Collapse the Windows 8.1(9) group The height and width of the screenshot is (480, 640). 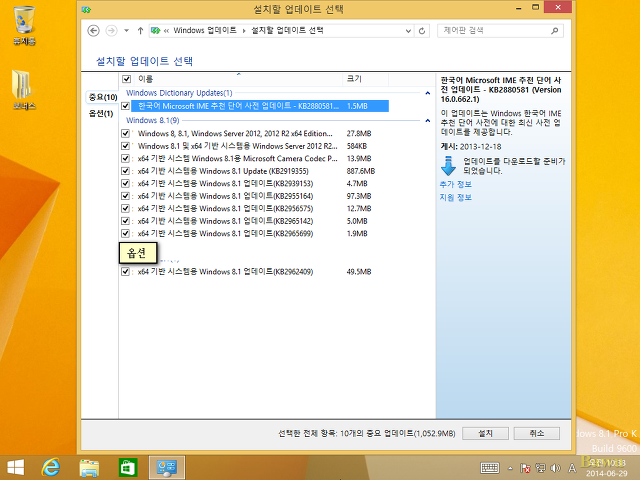[427, 120]
